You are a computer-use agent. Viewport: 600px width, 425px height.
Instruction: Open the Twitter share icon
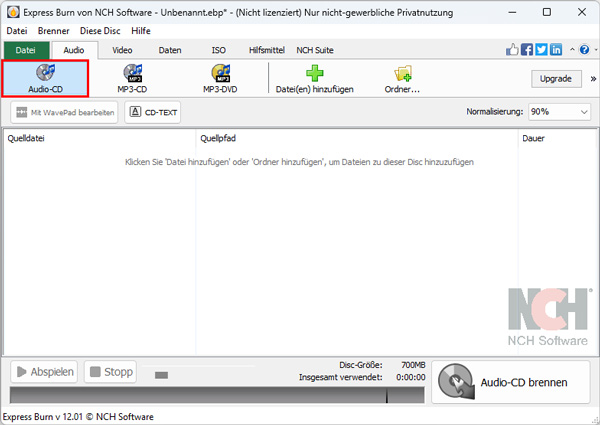pyautogui.click(x=541, y=49)
